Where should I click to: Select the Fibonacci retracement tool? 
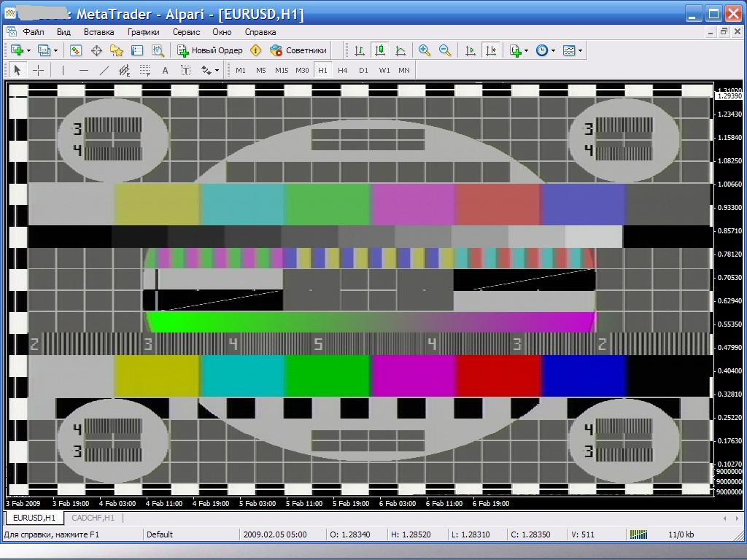(145, 71)
